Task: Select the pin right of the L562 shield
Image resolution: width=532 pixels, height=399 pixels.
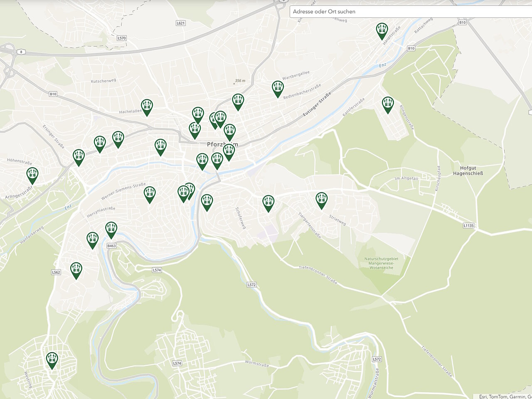Action: (76, 271)
